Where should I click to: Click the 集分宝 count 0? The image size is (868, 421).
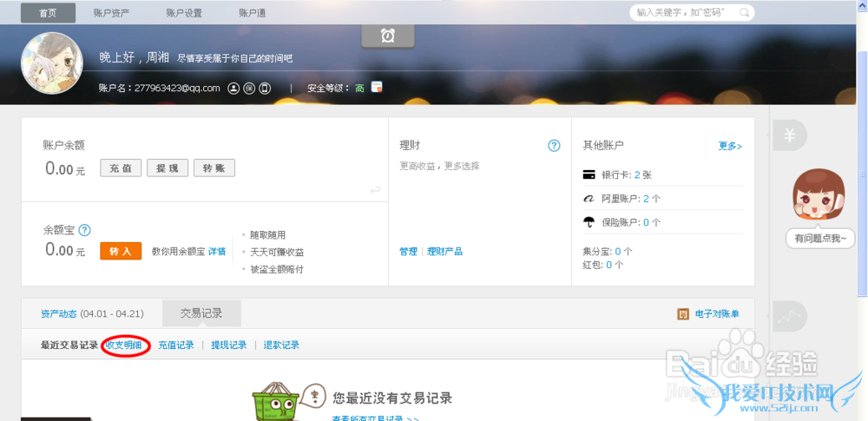(618, 252)
